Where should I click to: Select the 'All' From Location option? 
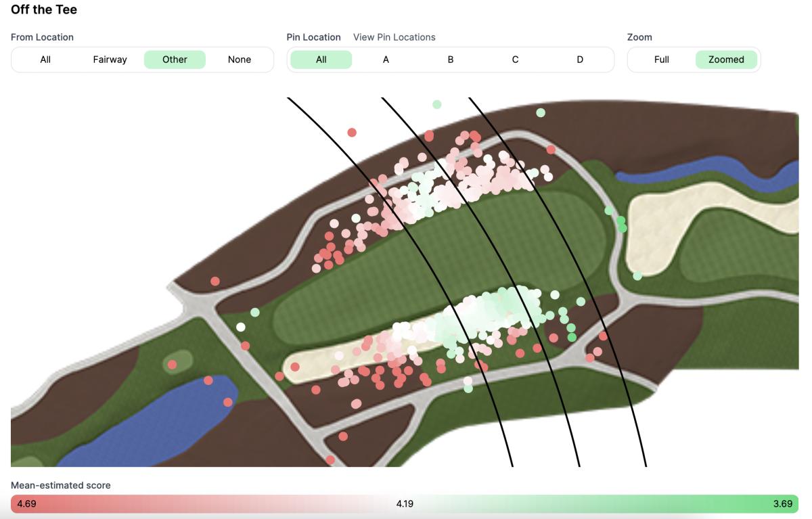coord(45,60)
